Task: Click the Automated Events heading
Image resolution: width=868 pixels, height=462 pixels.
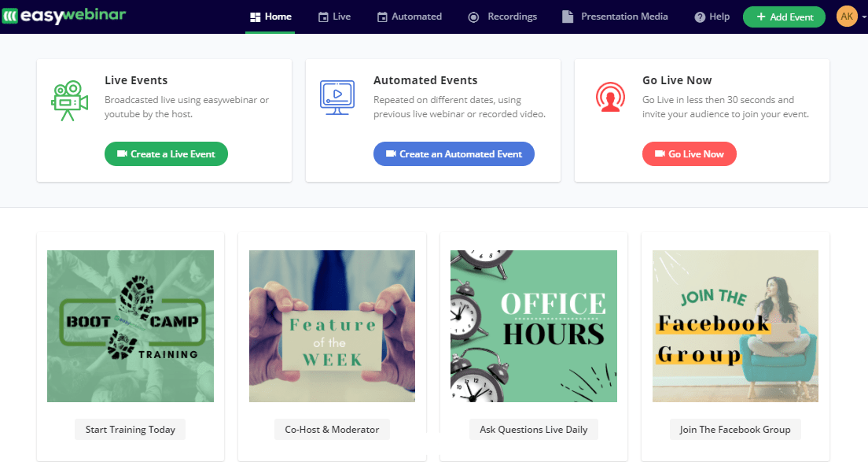Action: 425,80
